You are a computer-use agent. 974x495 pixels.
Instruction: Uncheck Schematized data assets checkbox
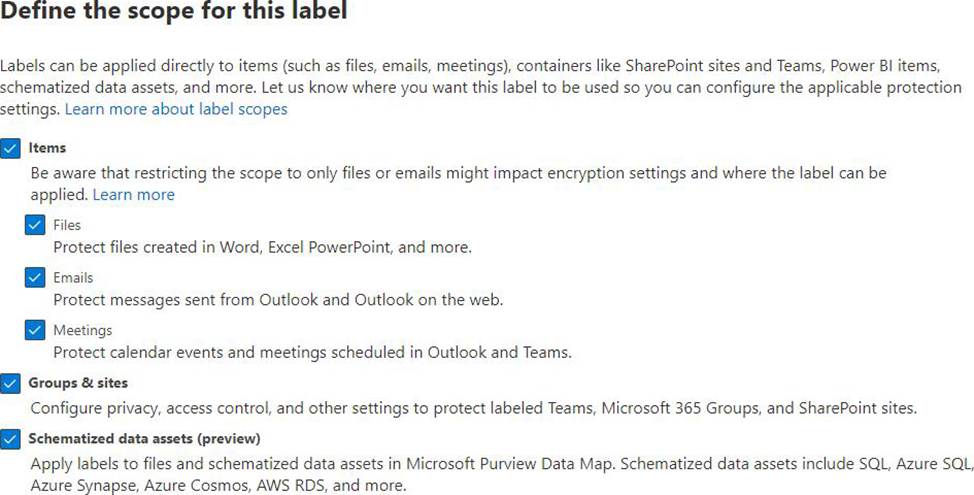[x=10, y=438]
